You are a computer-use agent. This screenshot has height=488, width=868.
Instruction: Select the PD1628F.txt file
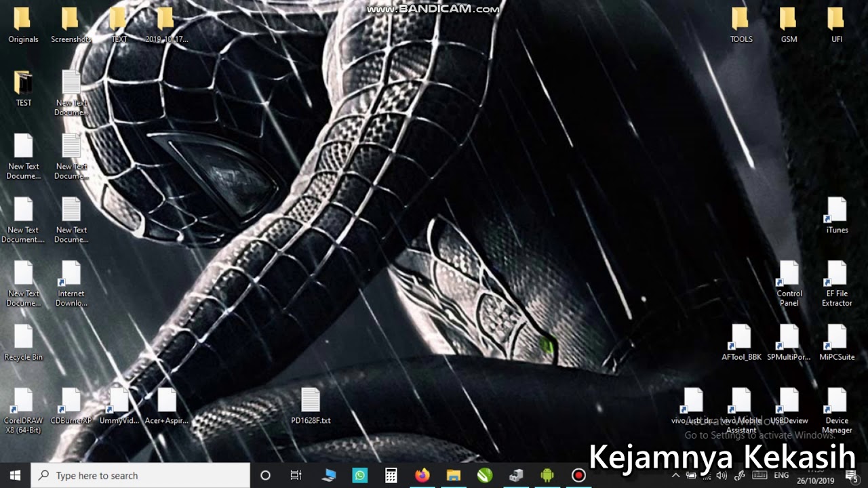click(x=311, y=407)
